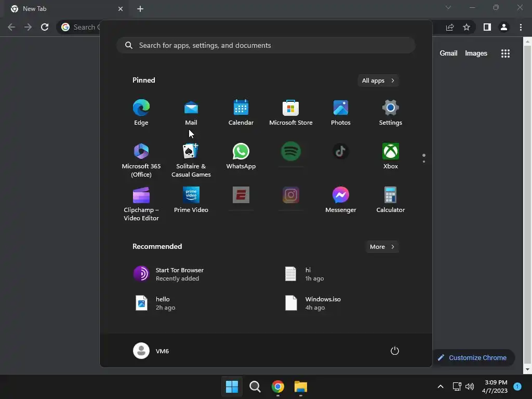Image resolution: width=532 pixels, height=399 pixels.
Task: Go to next page of pinned apps
Action: point(424,162)
